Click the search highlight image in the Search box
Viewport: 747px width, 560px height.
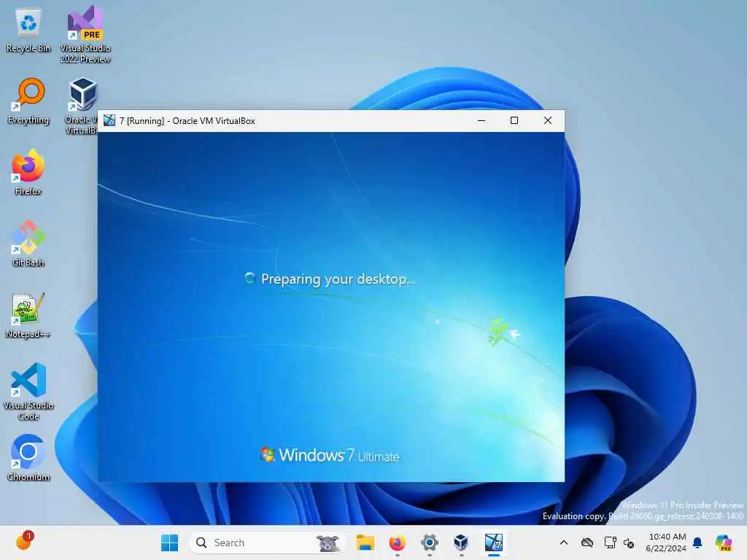(x=328, y=542)
